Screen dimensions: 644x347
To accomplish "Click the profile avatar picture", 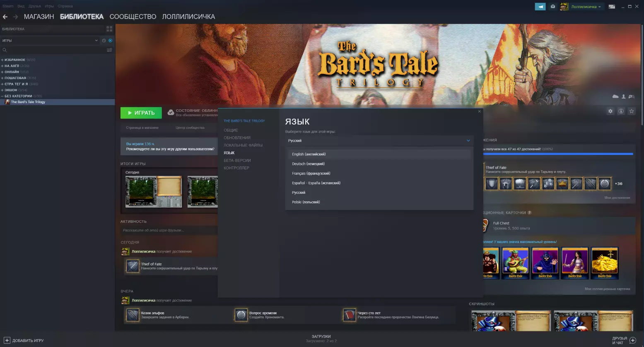I will pyautogui.click(x=564, y=7).
